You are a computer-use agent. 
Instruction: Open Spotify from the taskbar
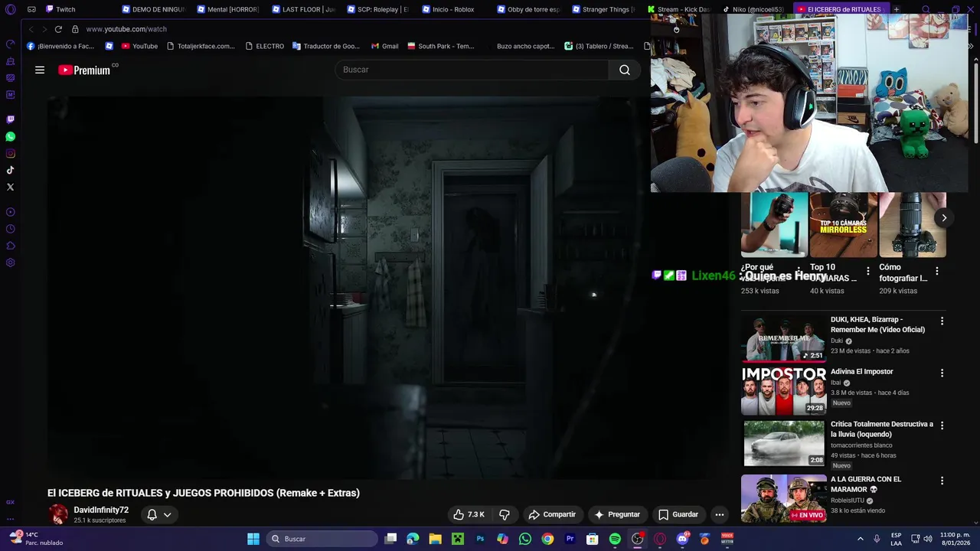tap(615, 539)
